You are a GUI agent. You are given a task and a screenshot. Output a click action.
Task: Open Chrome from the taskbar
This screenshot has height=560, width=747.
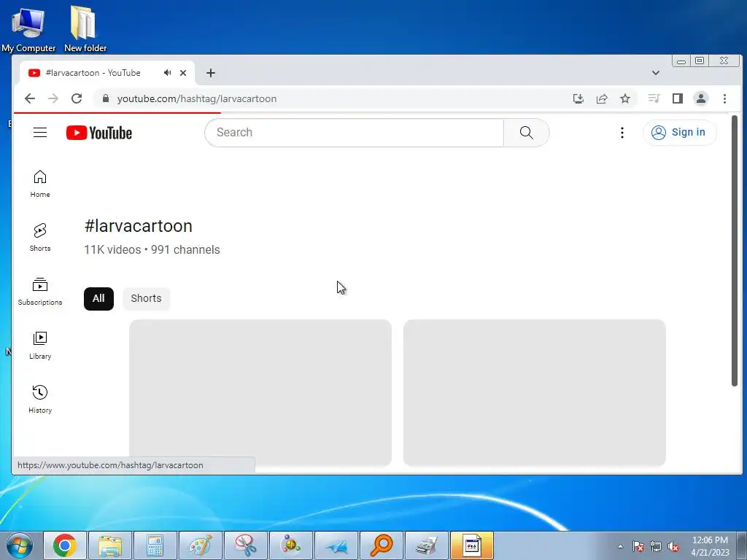coord(65,545)
